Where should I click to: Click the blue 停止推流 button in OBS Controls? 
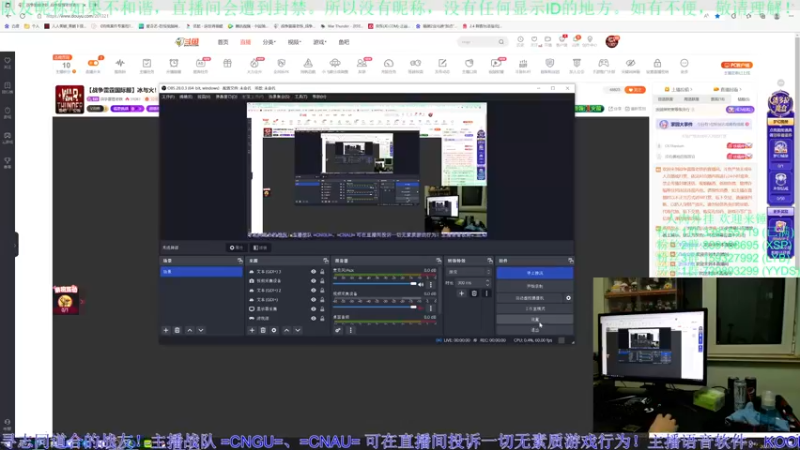[x=535, y=273]
